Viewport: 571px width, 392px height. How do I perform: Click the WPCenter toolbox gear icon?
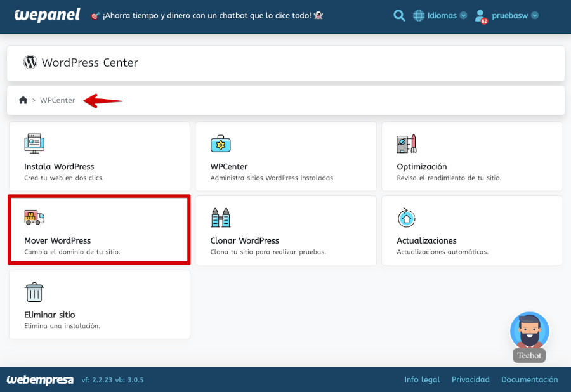coord(220,144)
